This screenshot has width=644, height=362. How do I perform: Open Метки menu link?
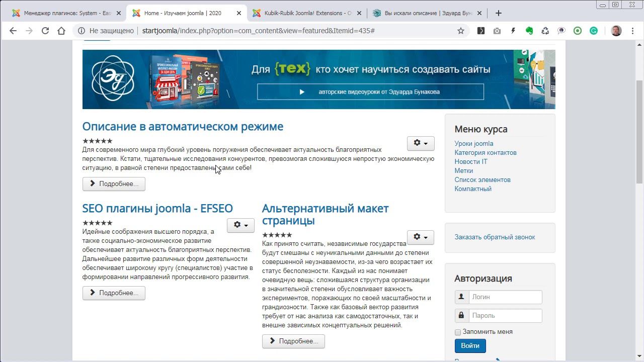pyautogui.click(x=464, y=171)
